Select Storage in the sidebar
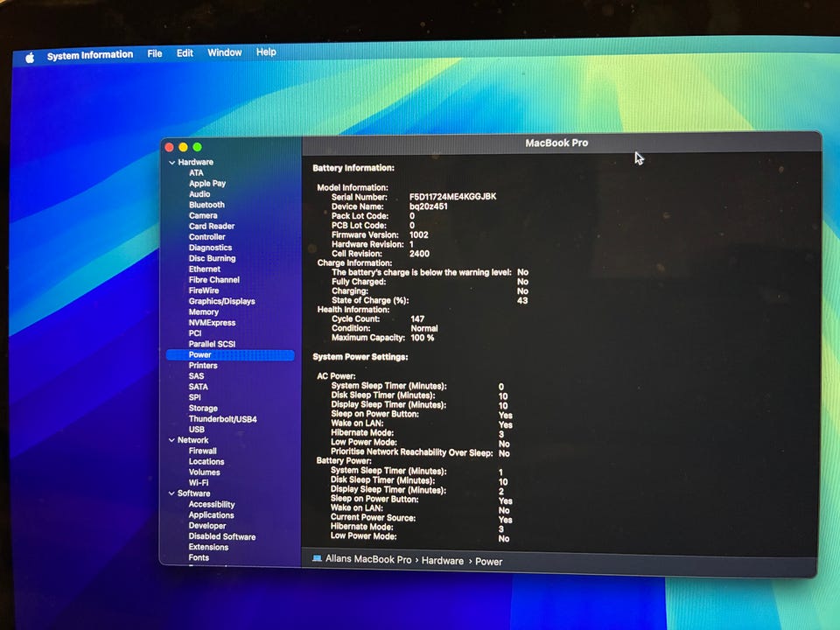The image size is (840, 630). [203, 409]
